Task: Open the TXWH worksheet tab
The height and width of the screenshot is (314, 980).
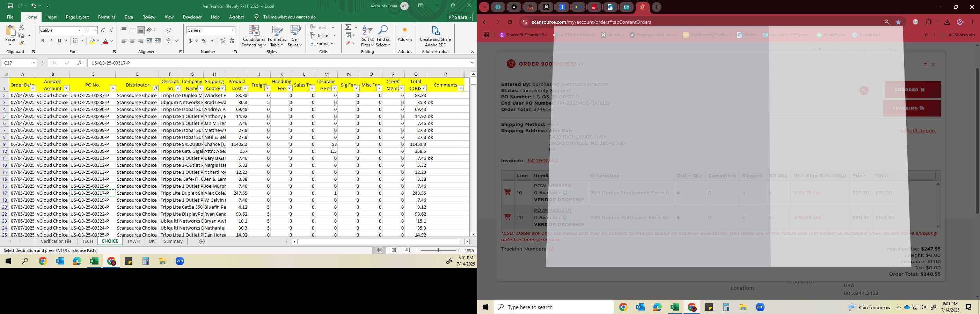Action: coord(133,241)
